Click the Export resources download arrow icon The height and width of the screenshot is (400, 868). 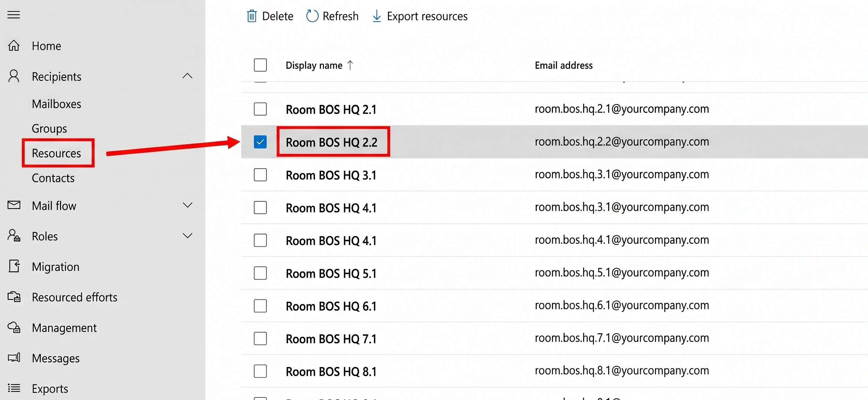376,16
